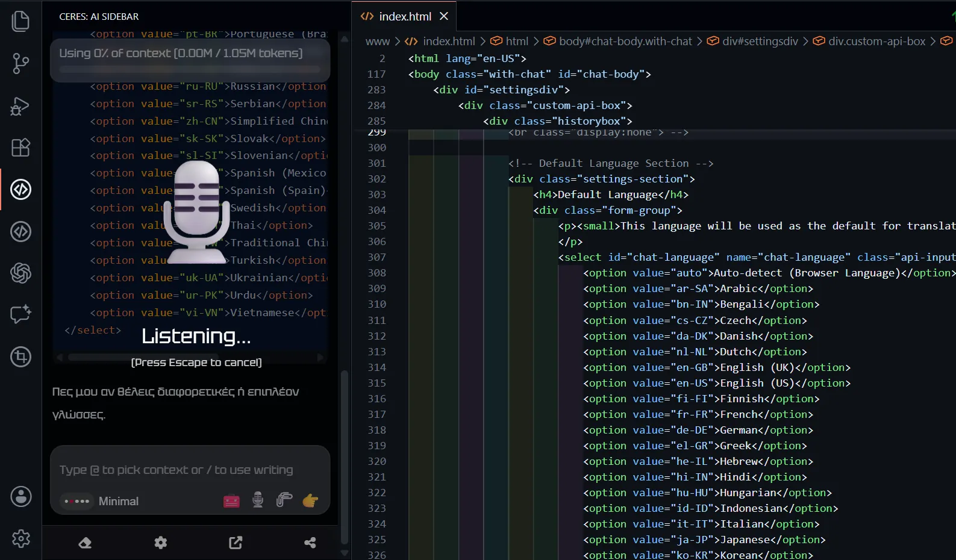Click the large microphone listening icon
The image size is (956, 560).
click(196, 212)
